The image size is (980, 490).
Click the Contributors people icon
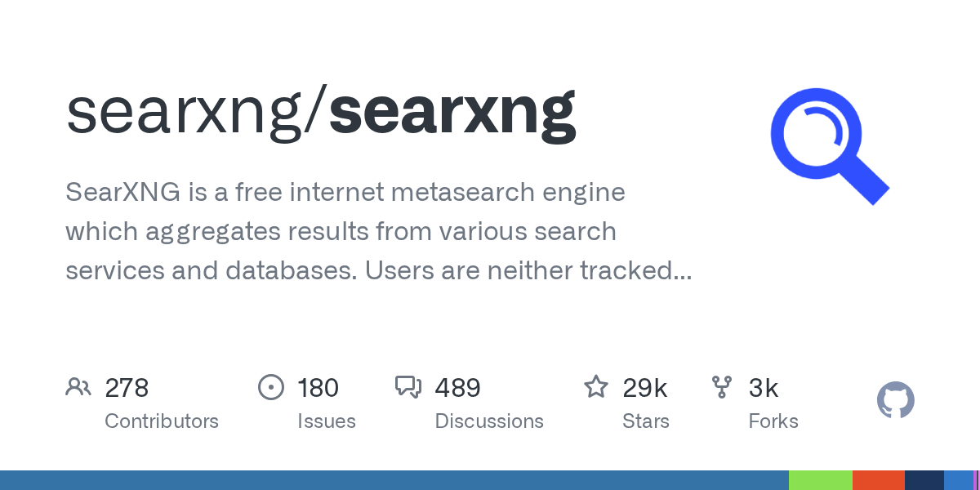click(78, 387)
